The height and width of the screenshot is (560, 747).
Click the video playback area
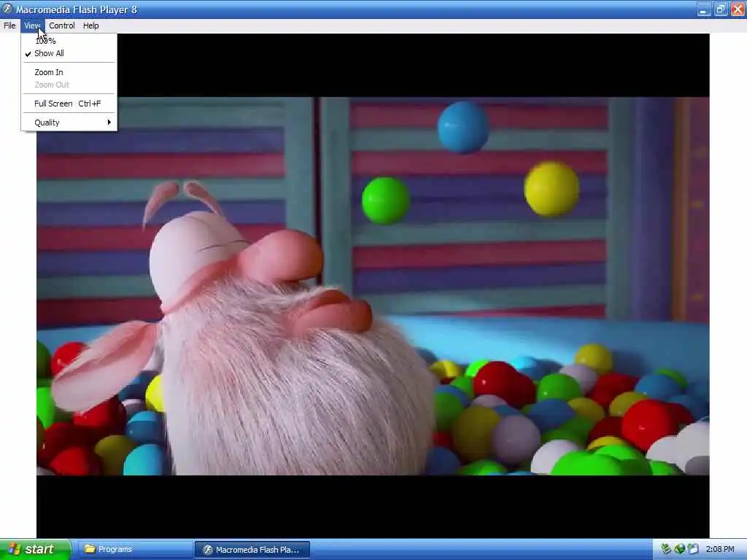(x=373, y=286)
